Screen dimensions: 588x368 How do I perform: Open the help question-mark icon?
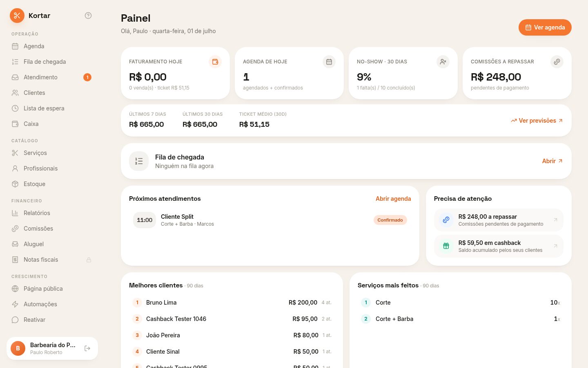pos(88,16)
